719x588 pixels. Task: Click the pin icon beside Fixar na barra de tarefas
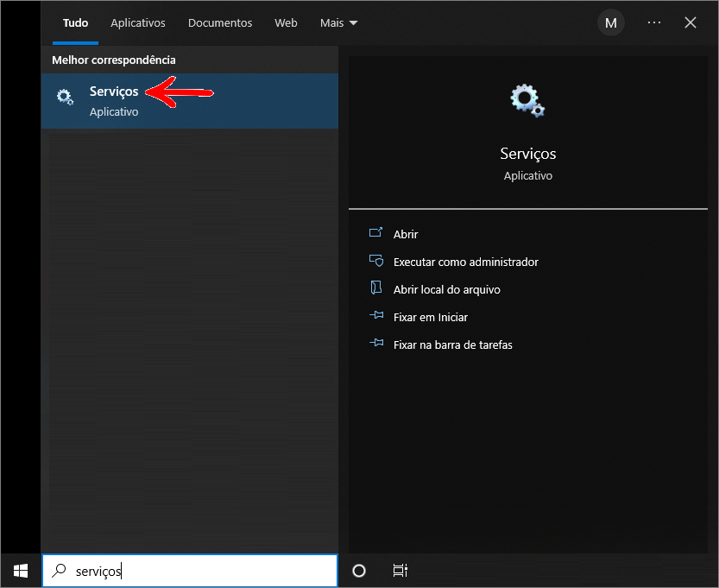(x=376, y=343)
